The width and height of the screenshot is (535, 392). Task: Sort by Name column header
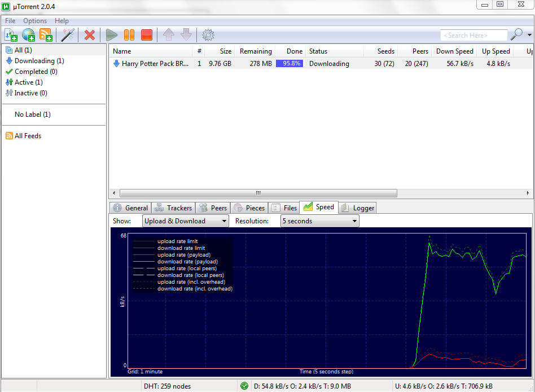click(151, 51)
